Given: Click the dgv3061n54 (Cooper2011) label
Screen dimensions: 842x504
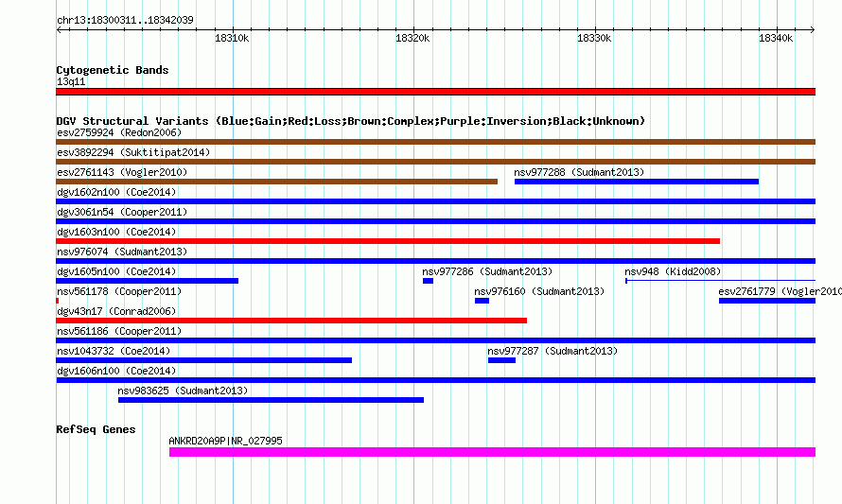Looking at the screenshot, I should [122, 212].
